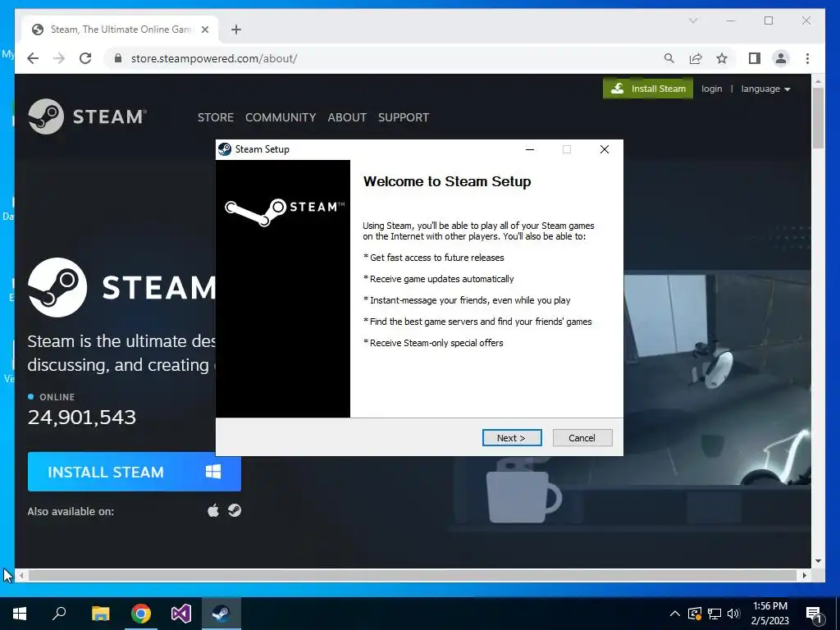Click Next in Steam Setup
Screen dimensions: 840x630
(x=512, y=438)
